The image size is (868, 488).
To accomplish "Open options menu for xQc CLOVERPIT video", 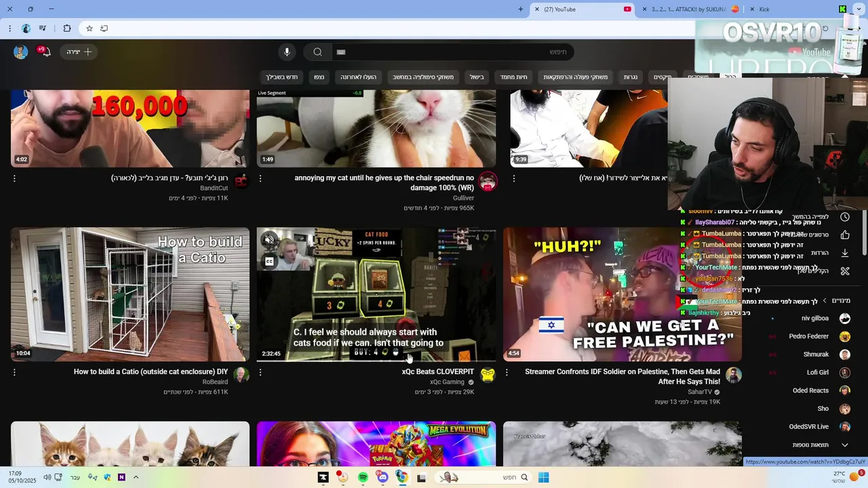I will (260, 372).
